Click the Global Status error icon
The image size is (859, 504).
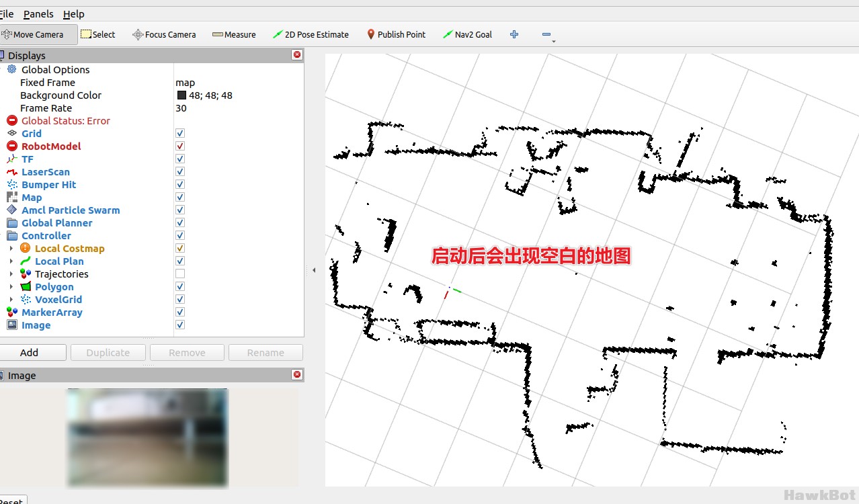click(11, 120)
